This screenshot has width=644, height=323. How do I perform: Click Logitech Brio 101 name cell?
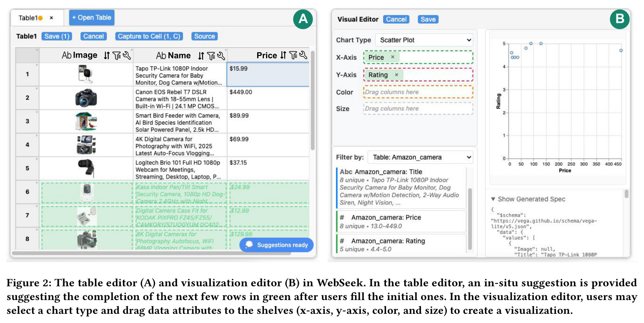coord(180,169)
